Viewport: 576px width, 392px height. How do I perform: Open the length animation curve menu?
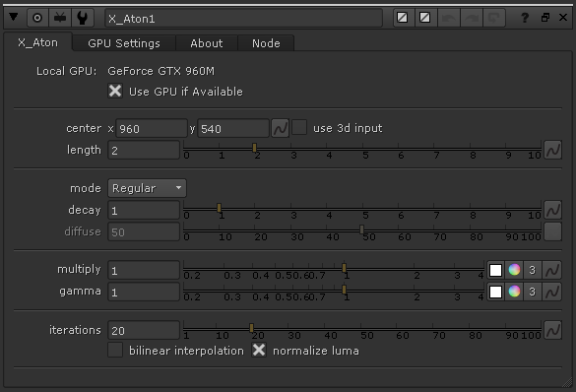click(552, 150)
